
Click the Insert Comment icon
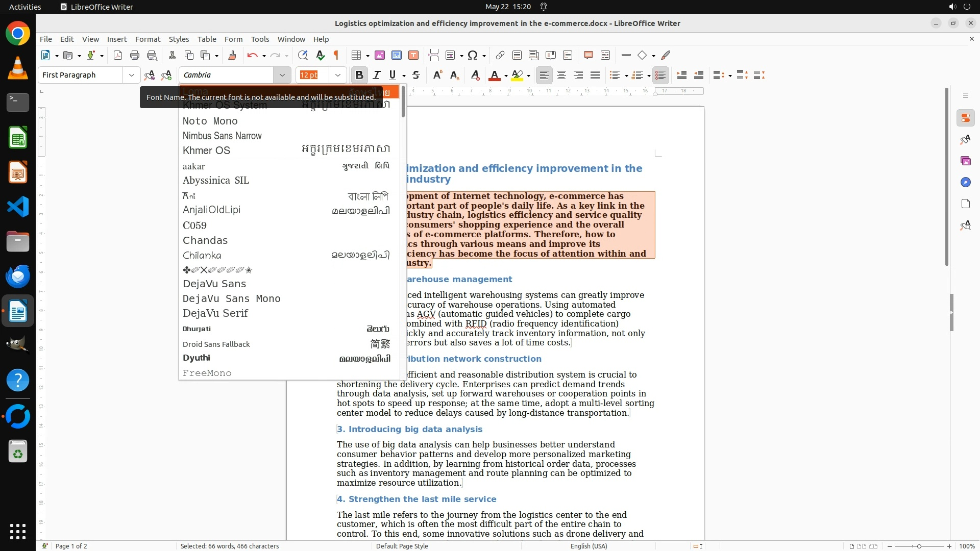[x=588, y=55]
